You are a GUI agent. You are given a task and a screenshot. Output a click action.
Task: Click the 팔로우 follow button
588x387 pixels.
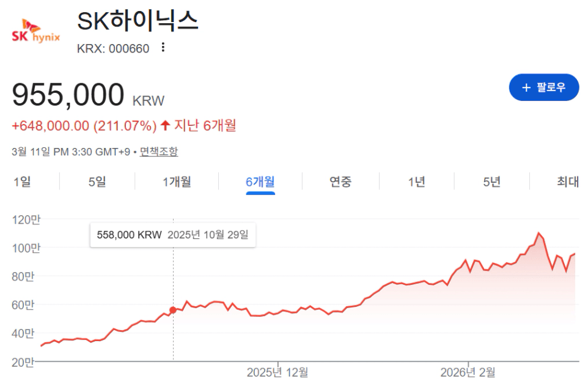click(543, 87)
